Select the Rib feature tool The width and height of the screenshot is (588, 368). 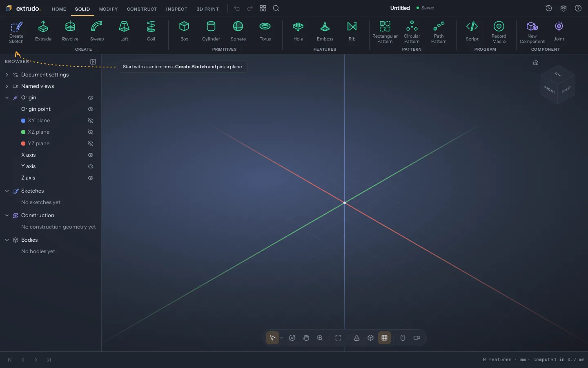point(352,32)
